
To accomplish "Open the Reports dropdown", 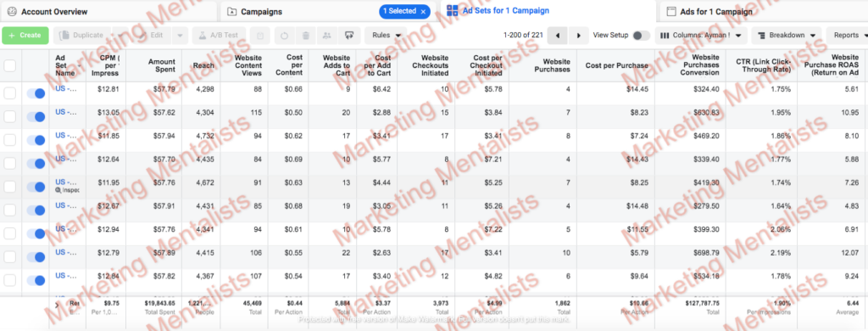I will pyautogui.click(x=847, y=36).
